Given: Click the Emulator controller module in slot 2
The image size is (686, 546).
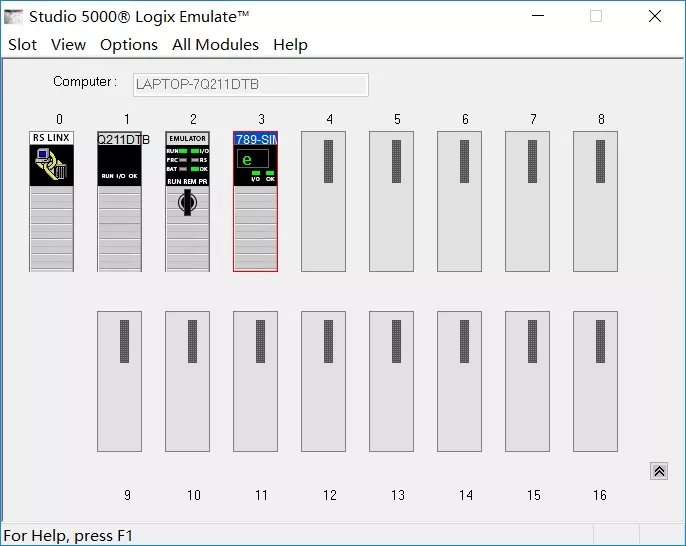Looking at the screenshot, I should (x=187, y=160).
